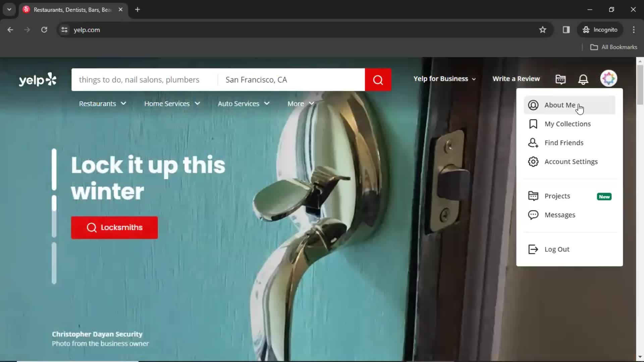The image size is (644, 362).
Task: Click the notifications bell icon
Action: pos(583,79)
